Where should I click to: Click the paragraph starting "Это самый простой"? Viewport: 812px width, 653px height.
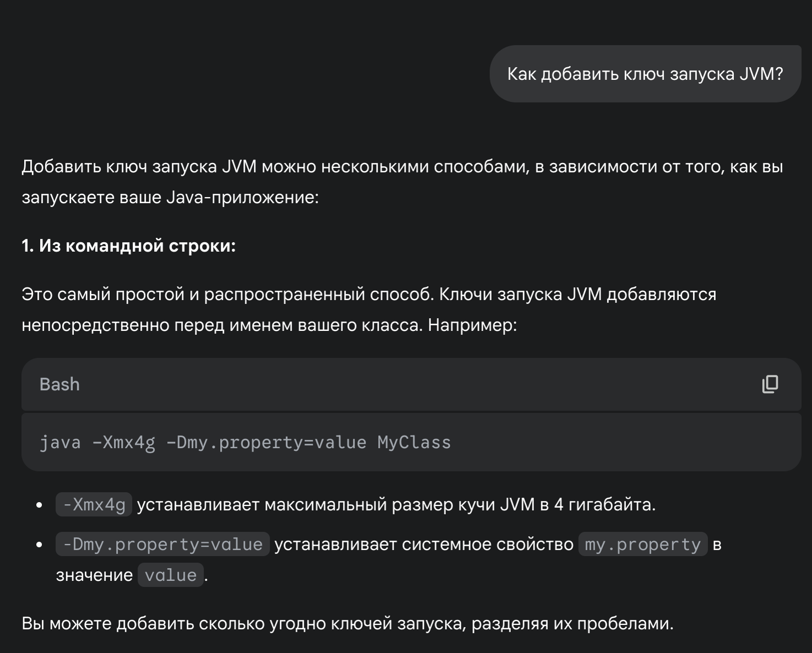[369, 309]
